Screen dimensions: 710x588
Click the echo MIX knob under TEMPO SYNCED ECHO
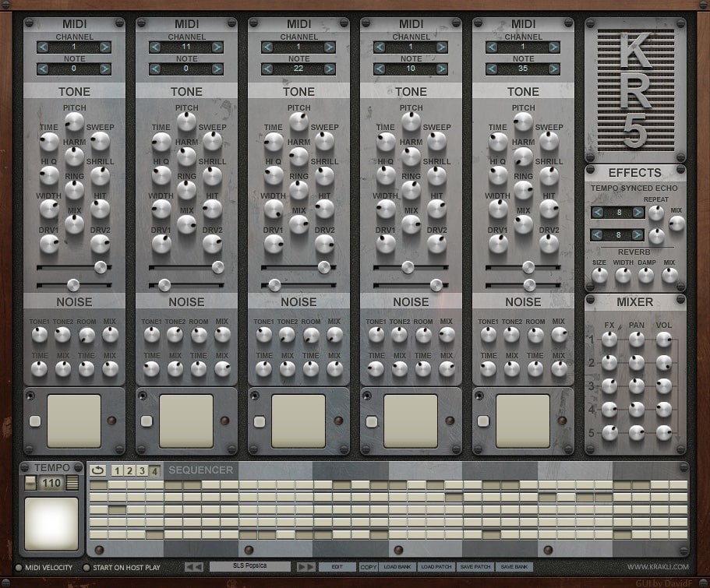pyautogui.click(x=676, y=224)
